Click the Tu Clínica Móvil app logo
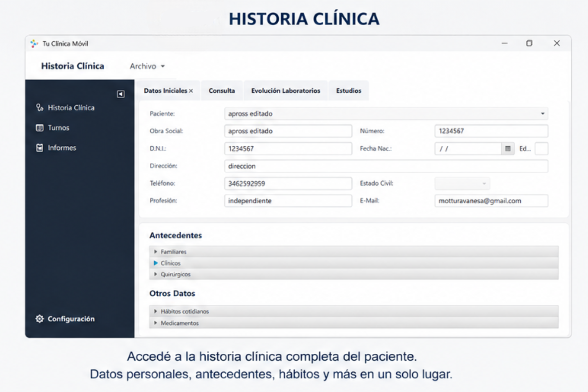The height and width of the screenshot is (392, 588). coord(34,44)
